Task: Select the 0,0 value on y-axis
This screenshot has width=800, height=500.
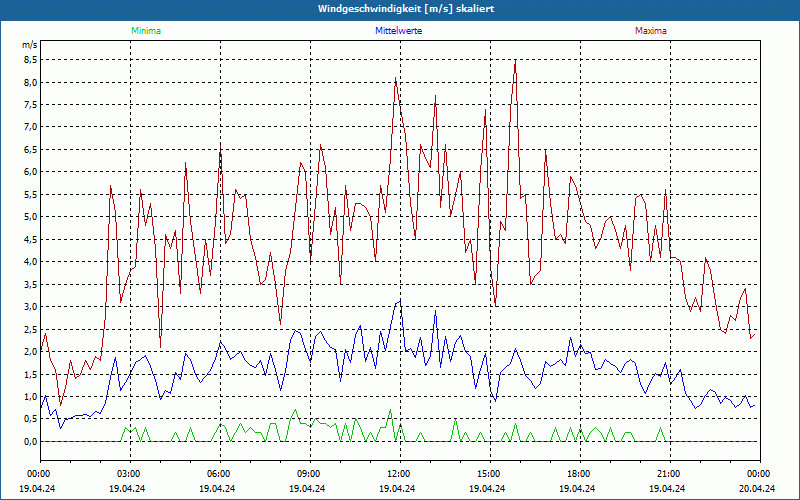Action: (x=30, y=442)
